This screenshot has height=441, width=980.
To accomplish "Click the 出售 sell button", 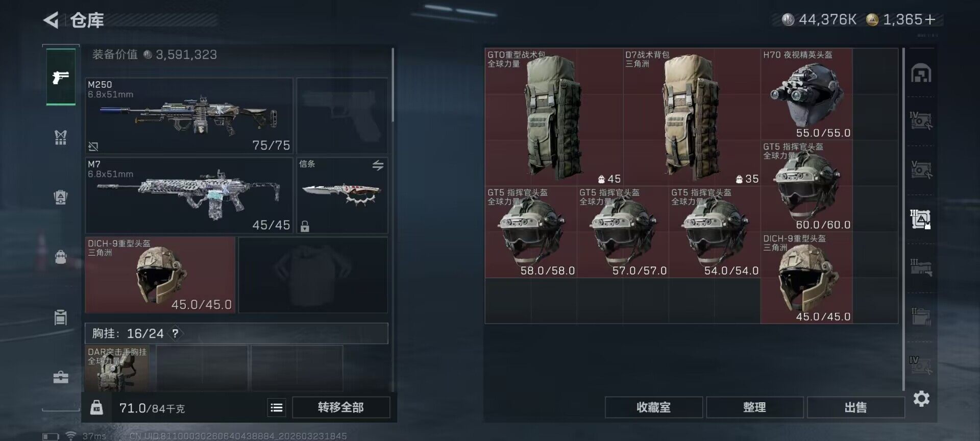I will [x=856, y=407].
